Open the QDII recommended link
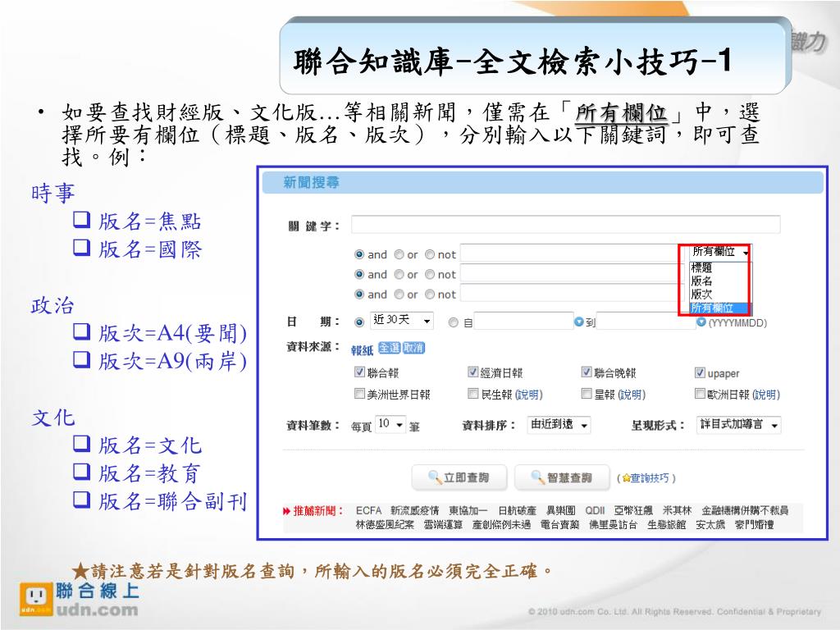Image resolution: width=840 pixels, height=630 pixels. (595, 510)
